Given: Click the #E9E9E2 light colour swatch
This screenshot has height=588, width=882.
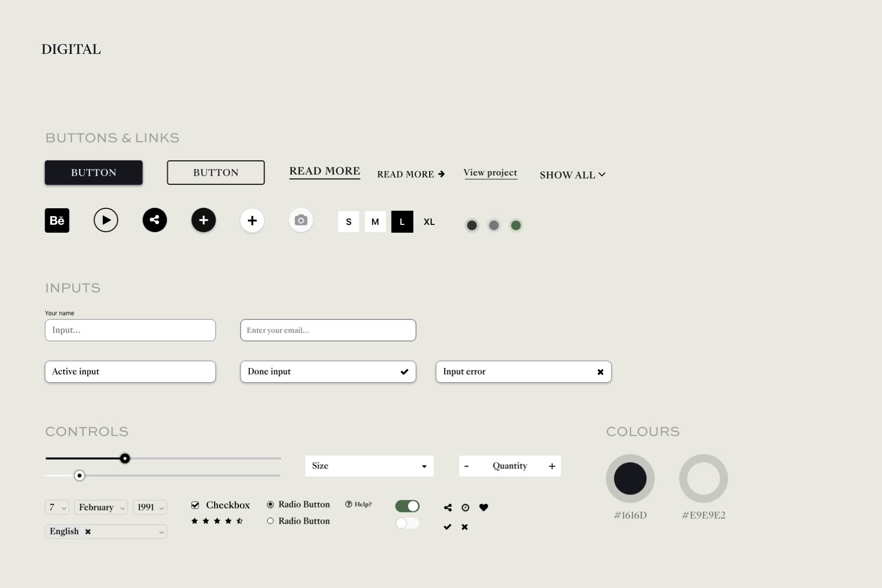Looking at the screenshot, I should [704, 478].
